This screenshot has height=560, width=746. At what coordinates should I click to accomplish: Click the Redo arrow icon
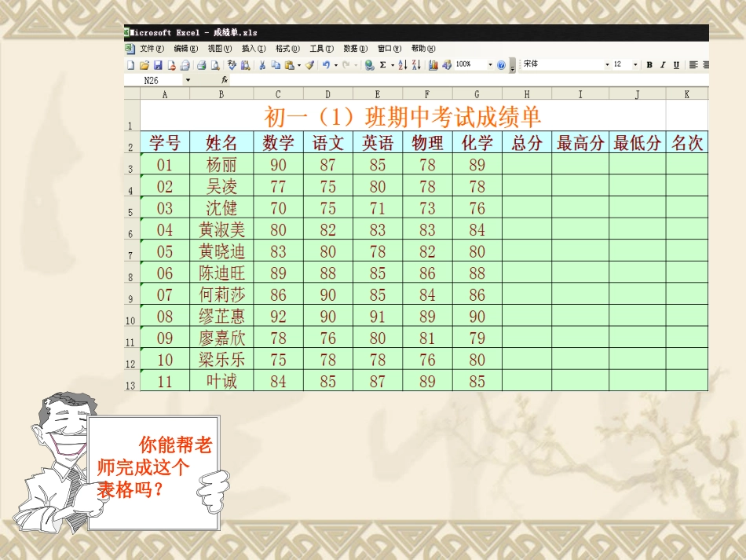(346, 65)
